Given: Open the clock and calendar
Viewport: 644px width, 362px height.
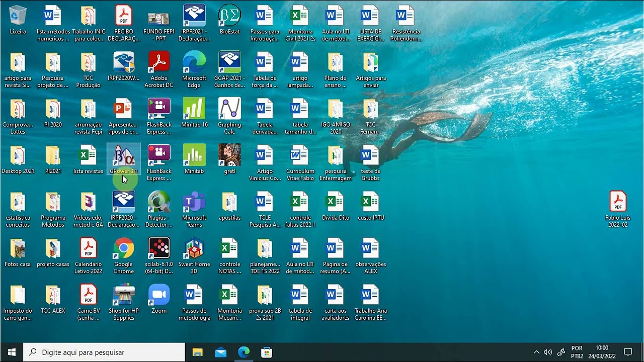Looking at the screenshot, I should [x=602, y=352].
